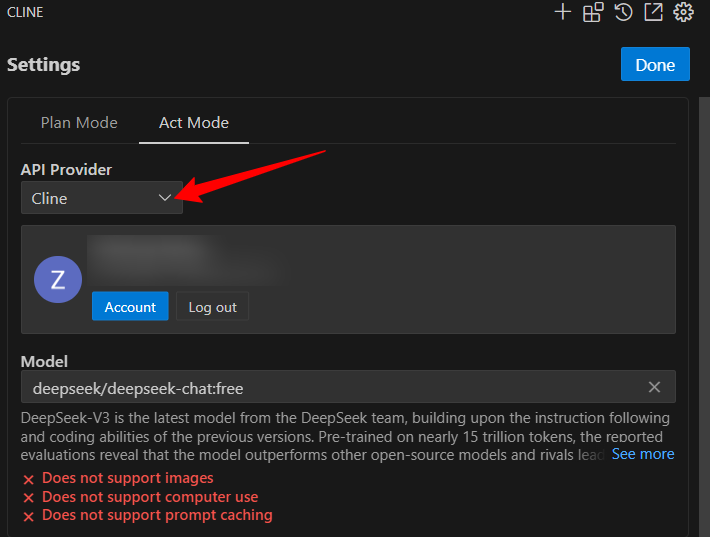Click the API Provider label
710x537 pixels.
[x=66, y=169]
